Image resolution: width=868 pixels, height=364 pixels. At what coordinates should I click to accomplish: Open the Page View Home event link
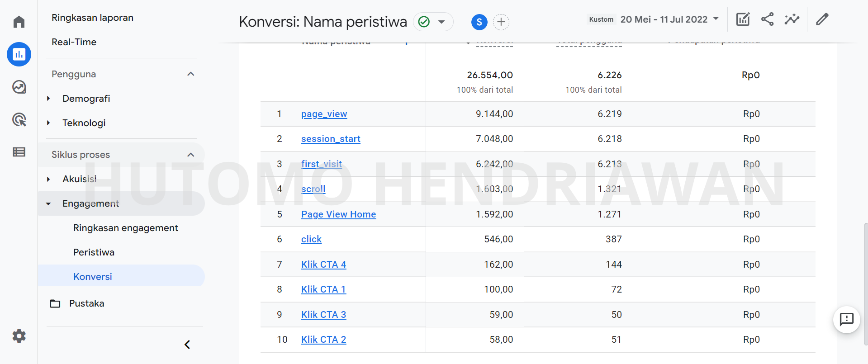coord(338,214)
